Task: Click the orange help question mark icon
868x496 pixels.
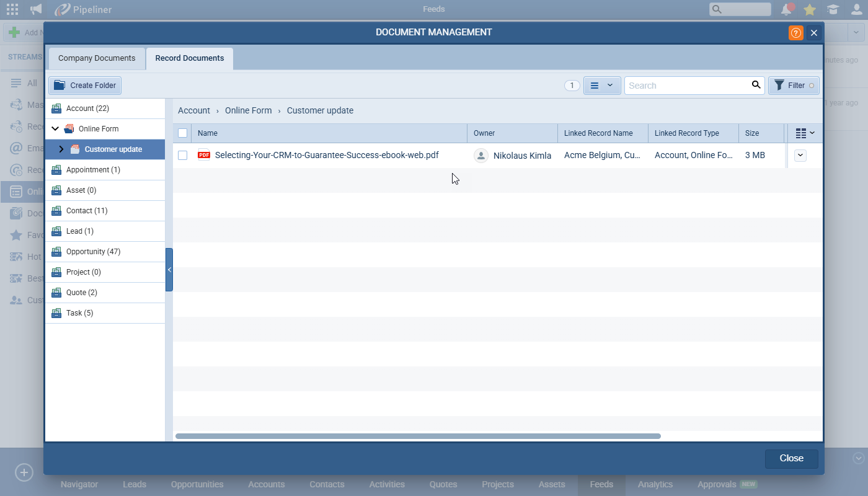Action: click(795, 33)
